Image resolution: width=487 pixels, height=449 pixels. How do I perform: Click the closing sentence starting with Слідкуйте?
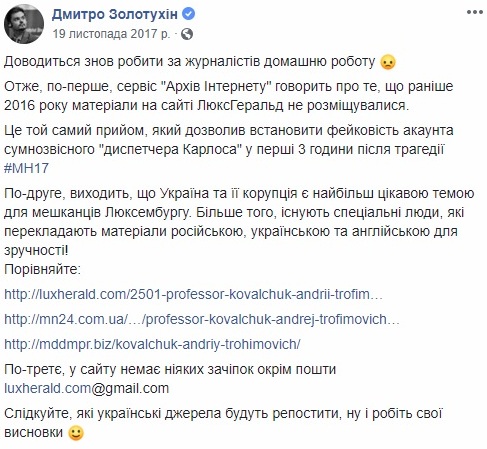[x=223, y=423]
